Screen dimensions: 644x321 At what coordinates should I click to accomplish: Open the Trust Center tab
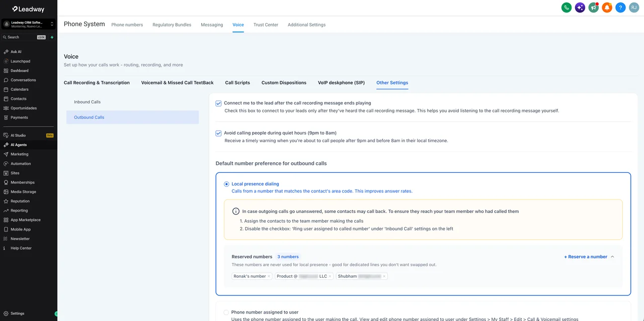click(x=266, y=25)
